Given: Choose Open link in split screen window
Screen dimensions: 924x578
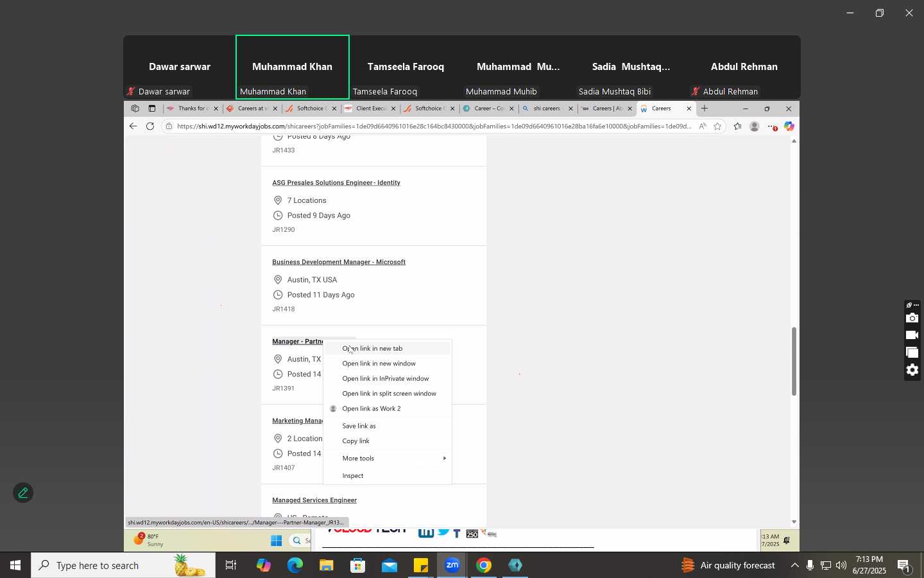Looking at the screenshot, I should [388, 394].
